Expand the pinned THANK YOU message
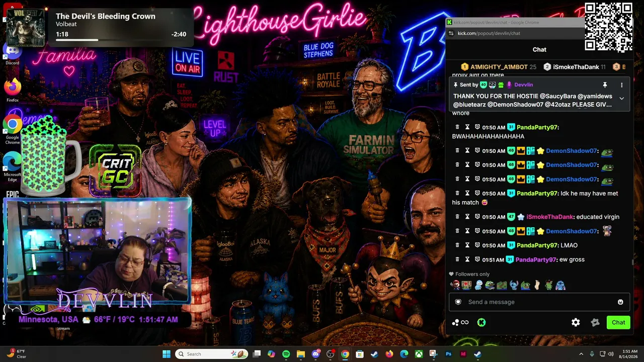 coord(621,99)
